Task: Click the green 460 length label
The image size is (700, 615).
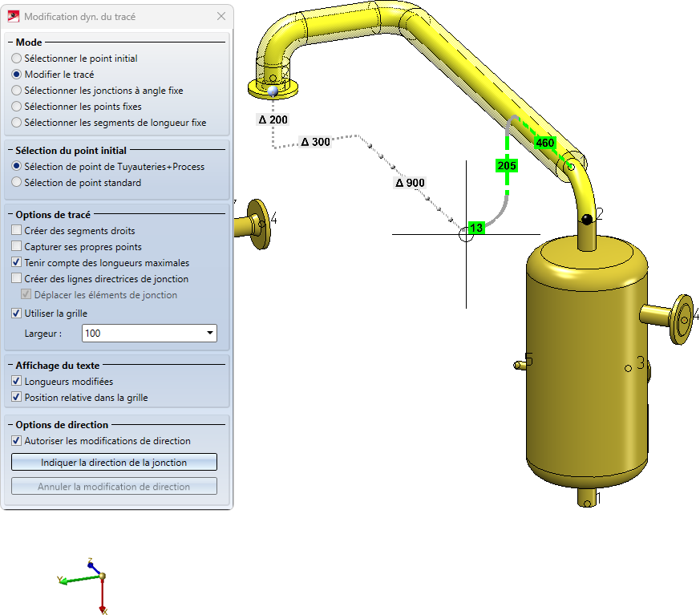Action: pyautogui.click(x=544, y=143)
